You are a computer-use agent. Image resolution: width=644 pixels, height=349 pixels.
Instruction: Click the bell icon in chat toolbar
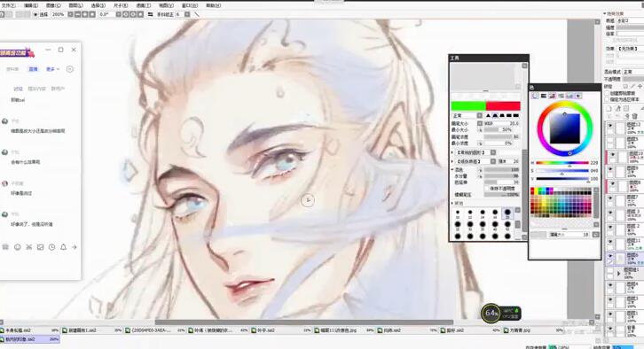(63, 247)
